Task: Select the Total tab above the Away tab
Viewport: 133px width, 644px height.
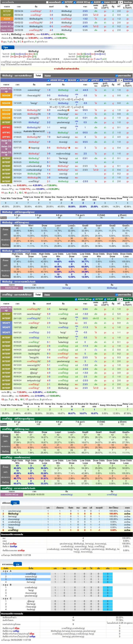Action: (38, 295)
